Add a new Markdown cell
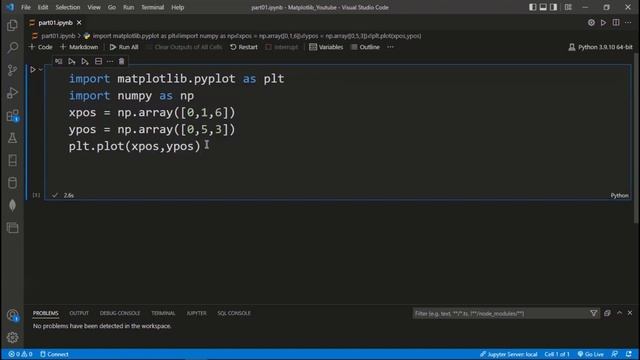640x360 pixels. pyautogui.click(x=79, y=47)
